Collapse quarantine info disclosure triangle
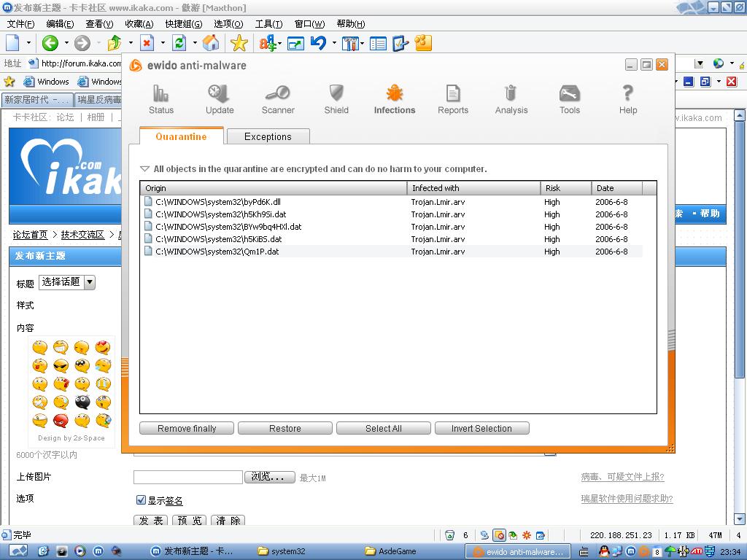 [144, 169]
